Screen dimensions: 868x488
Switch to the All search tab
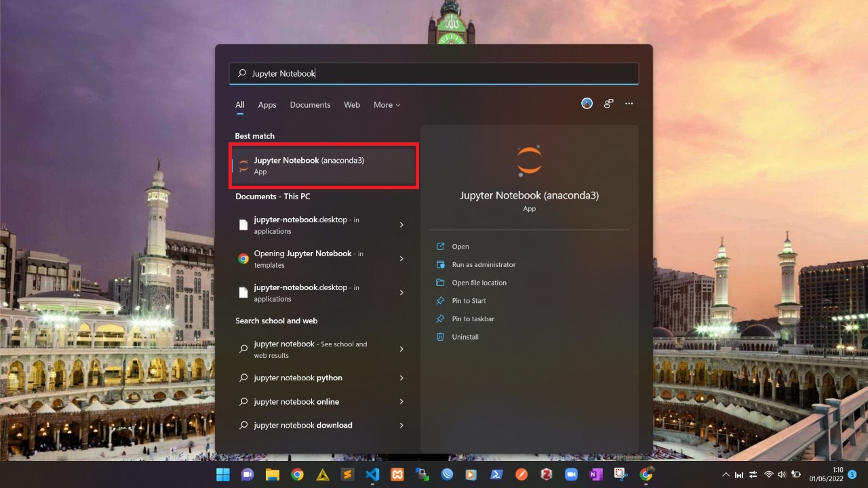(x=240, y=105)
